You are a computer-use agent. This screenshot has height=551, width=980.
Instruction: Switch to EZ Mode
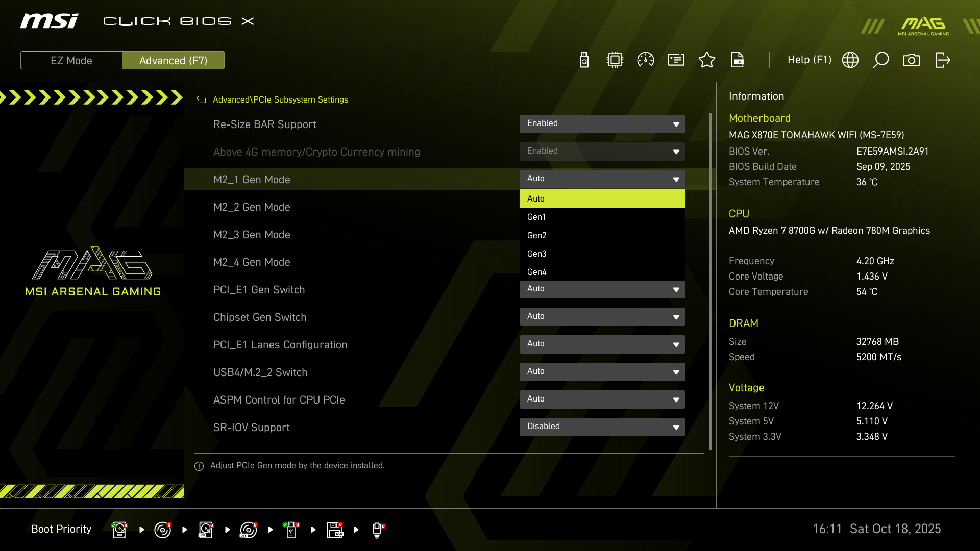click(x=71, y=60)
